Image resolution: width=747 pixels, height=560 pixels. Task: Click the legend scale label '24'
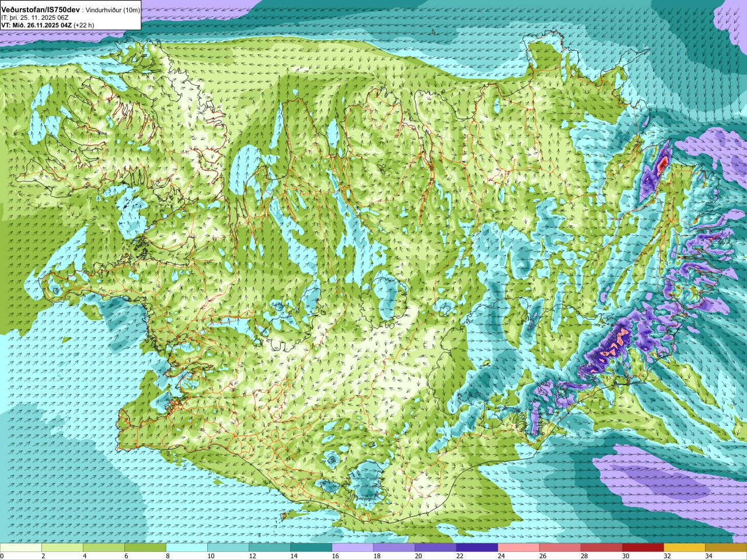pyautogui.click(x=501, y=556)
